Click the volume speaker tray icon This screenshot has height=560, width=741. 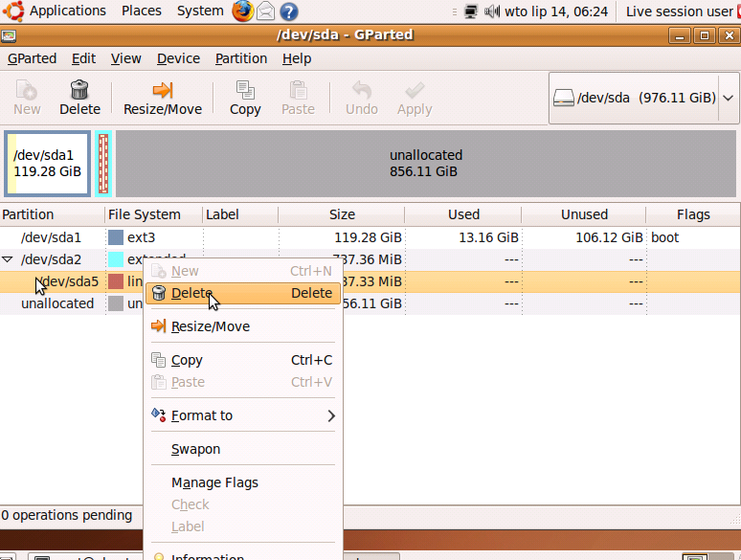coord(492,11)
